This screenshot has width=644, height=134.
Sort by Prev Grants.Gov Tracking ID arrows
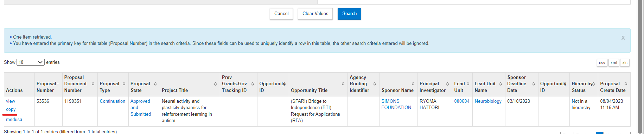[x=253, y=84]
